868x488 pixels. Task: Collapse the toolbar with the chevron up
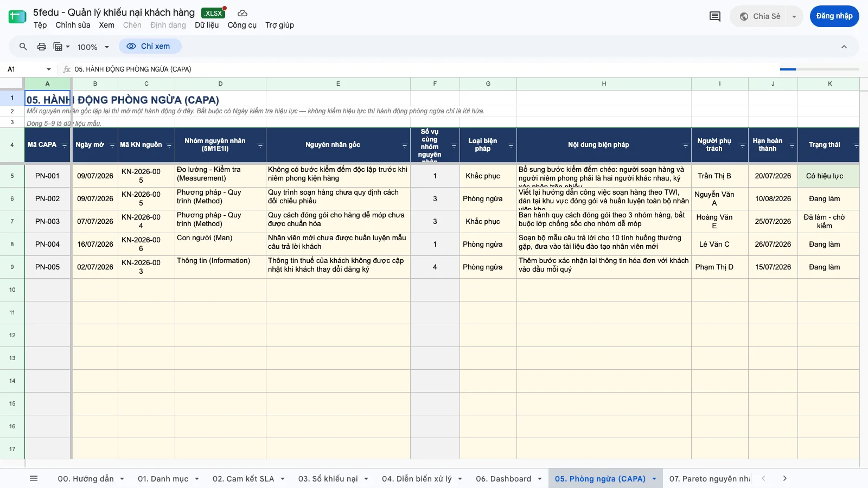[844, 47]
